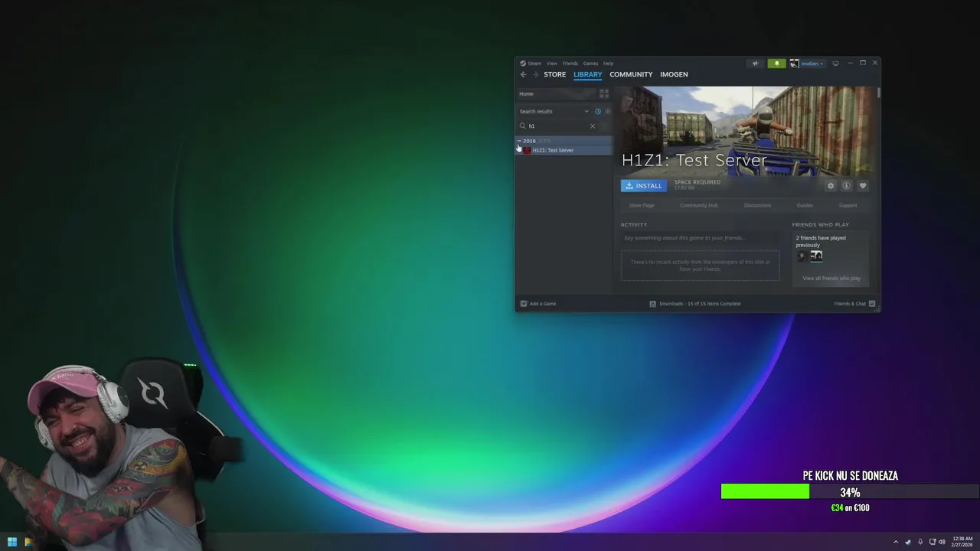Click the library Home button
Screen dimensions: 980x551
tap(557, 93)
